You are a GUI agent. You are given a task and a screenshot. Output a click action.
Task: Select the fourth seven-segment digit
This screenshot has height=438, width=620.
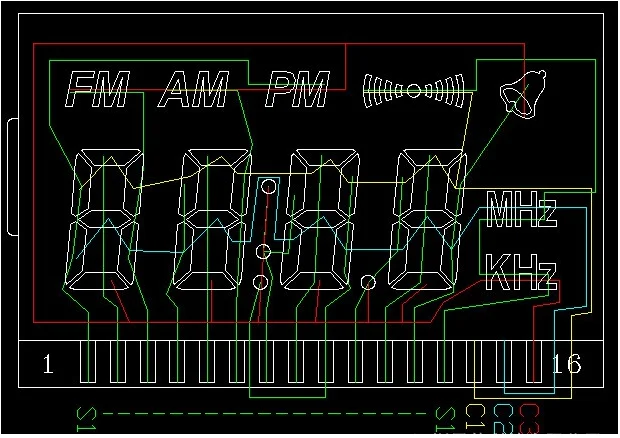click(x=428, y=219)
